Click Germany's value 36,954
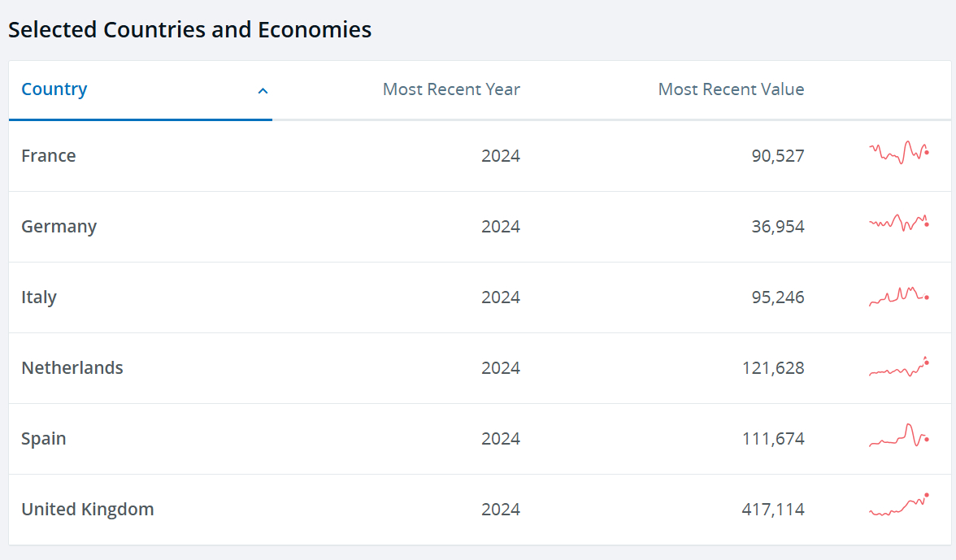Viewport: 956px width, 560px height. [777, 227]
